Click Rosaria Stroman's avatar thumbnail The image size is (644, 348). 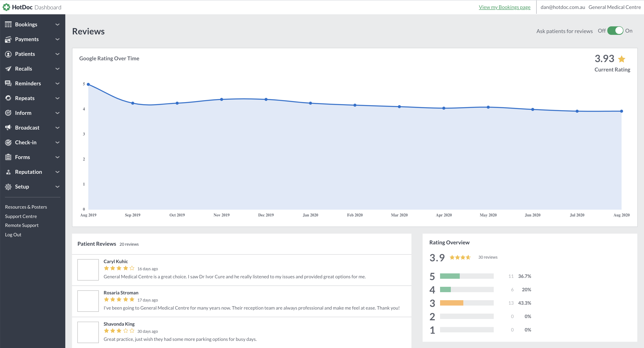click(88, 301)
